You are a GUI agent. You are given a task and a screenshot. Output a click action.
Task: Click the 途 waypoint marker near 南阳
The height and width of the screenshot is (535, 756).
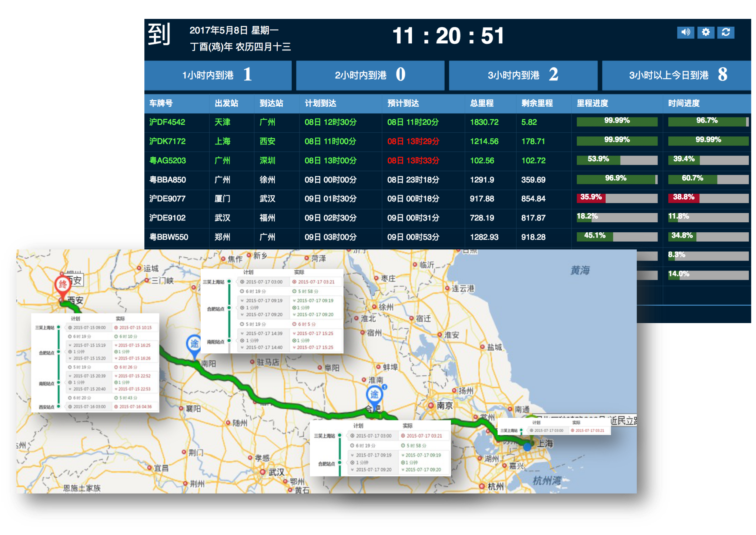pyautogui.click(x=194, y=343)
